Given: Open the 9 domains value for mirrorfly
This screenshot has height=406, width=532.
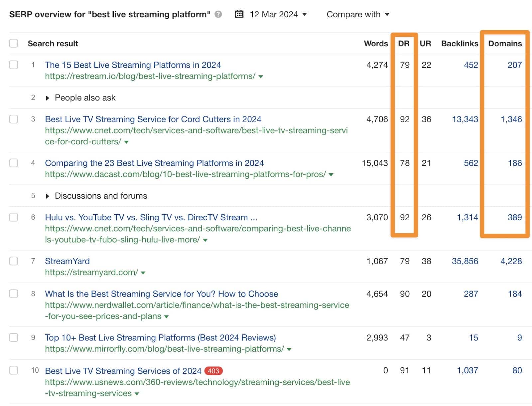Looking at the screenshot, I should pos(519,338).
